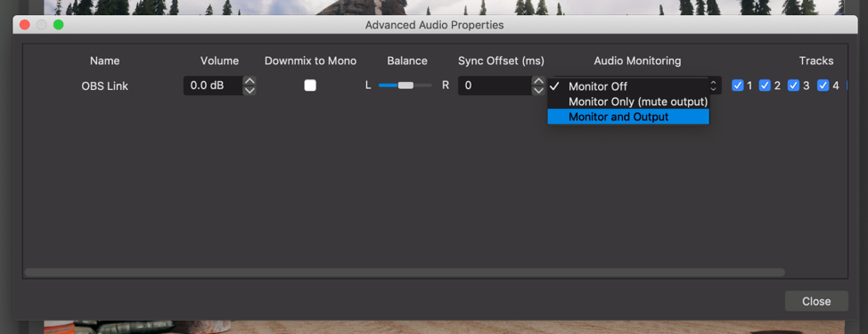
Task: Toggle Downmix to Mono checkbox for OBS Link
Action: pyautogui.click(x=310, y=86)
